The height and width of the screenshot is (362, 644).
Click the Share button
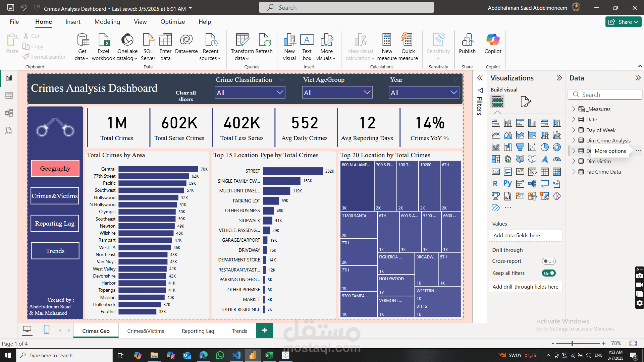tap(623, 22)
